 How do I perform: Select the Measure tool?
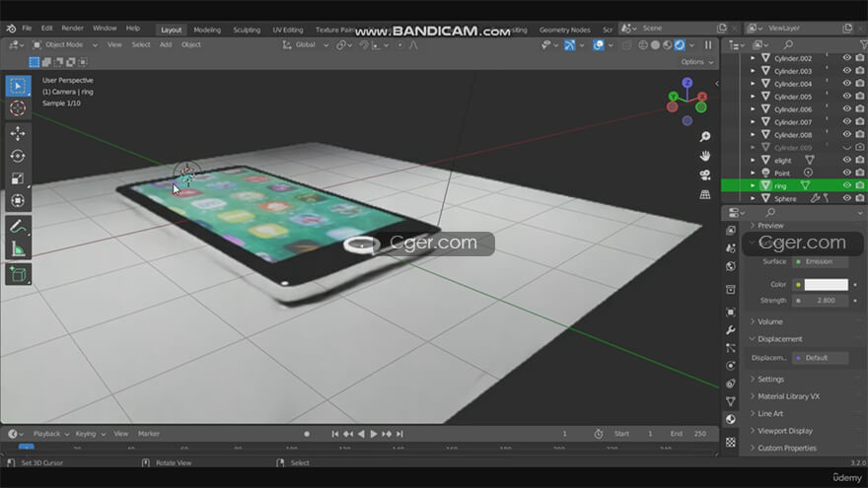18,249
